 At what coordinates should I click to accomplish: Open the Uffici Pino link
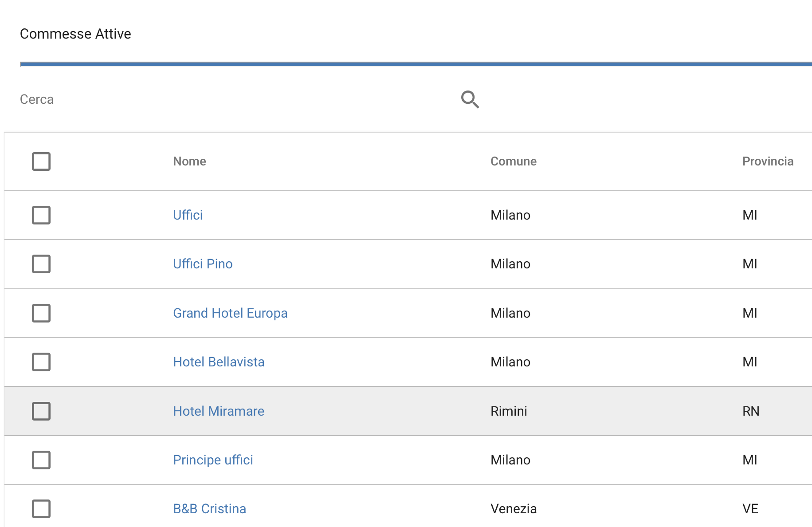pyautogui.click(x=203, y=264)
